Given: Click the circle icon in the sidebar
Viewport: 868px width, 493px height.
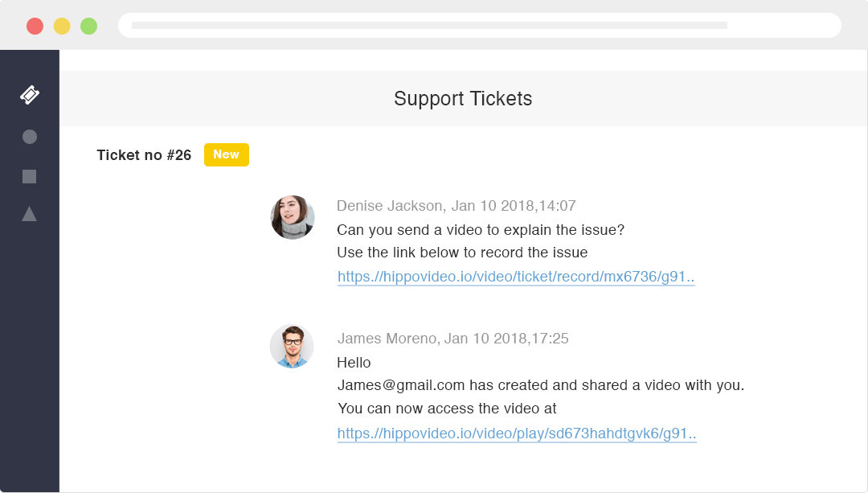Looking at the screenshot, I should tap(30, 137).
